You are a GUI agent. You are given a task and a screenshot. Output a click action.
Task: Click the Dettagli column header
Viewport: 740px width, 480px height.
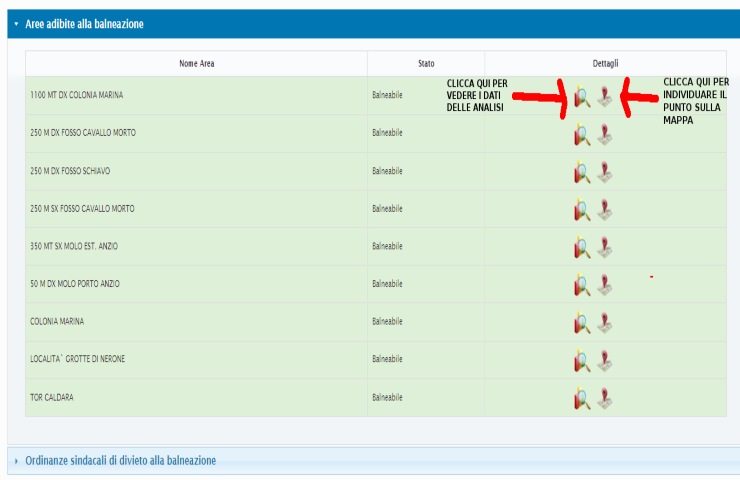605,64
